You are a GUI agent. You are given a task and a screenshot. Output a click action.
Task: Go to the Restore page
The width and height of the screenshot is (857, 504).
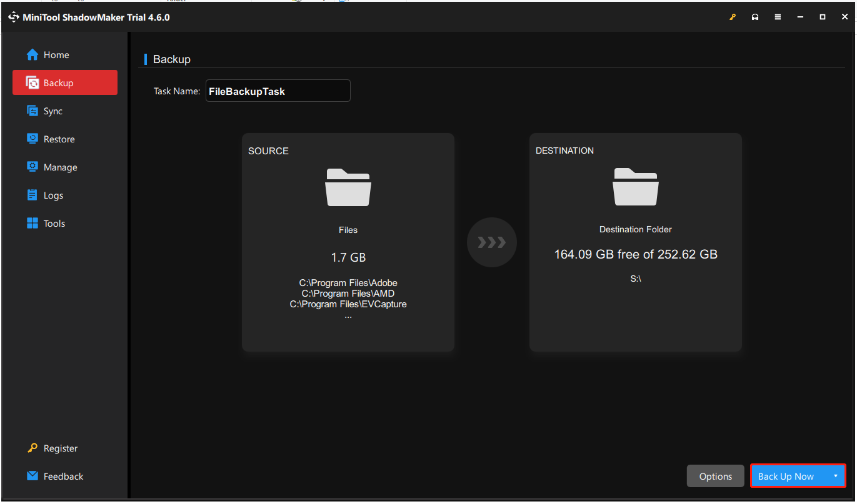(65, 139)
